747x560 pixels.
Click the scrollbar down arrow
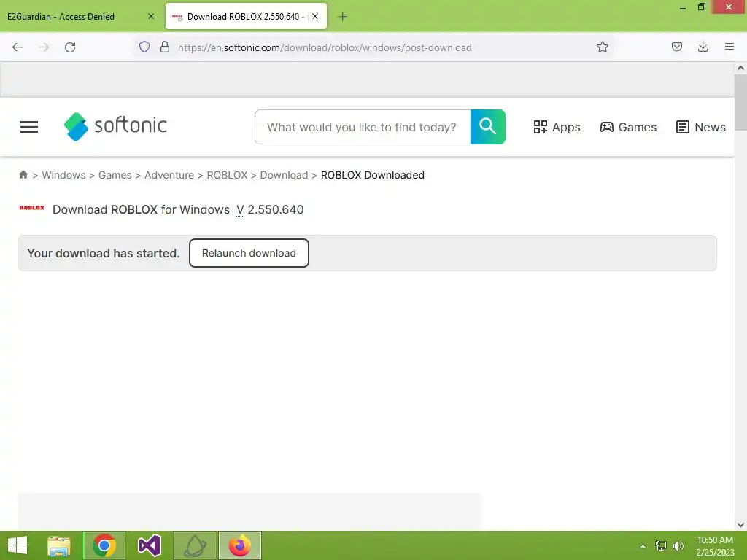(740, 525)
